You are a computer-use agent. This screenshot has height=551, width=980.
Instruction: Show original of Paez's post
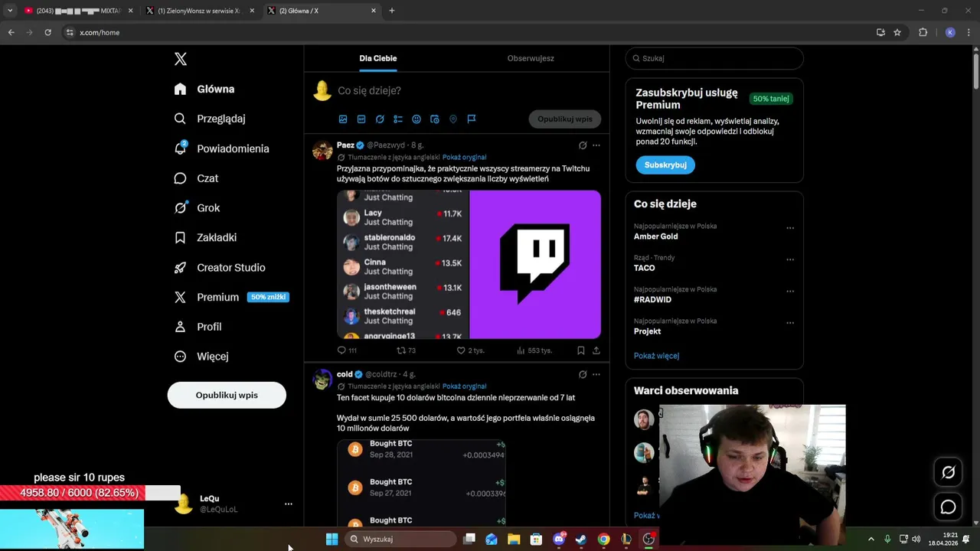464,157
